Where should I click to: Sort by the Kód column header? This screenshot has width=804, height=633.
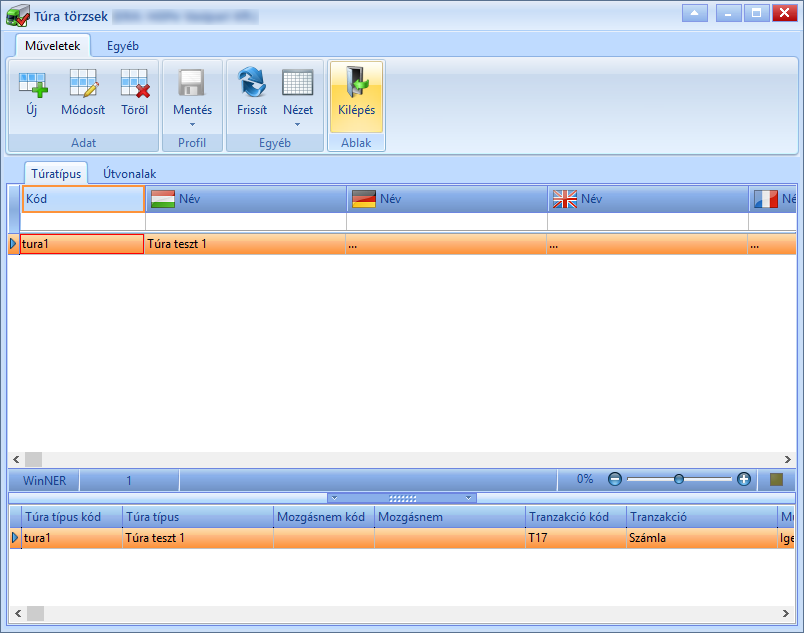click(83, 199)
